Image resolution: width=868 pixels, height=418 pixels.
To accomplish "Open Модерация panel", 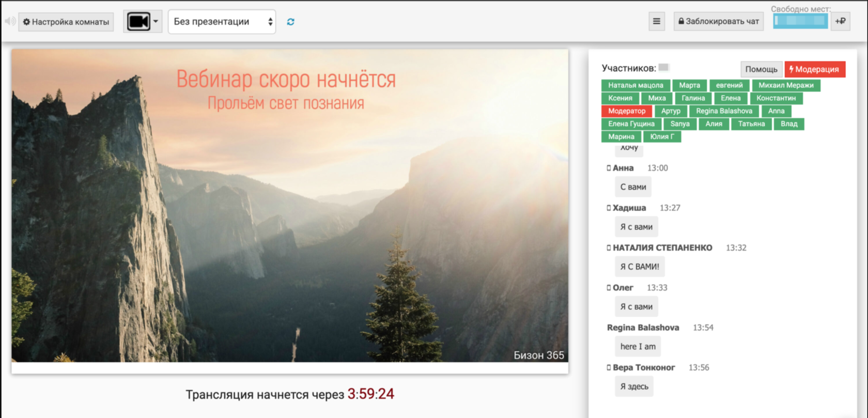I will click(815, 69).
